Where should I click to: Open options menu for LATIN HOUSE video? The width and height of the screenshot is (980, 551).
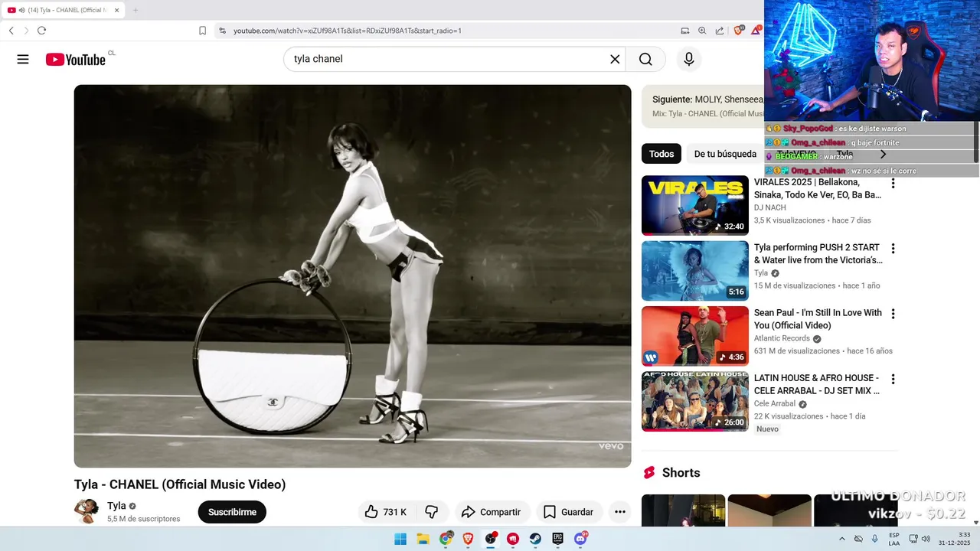(893, 379)
